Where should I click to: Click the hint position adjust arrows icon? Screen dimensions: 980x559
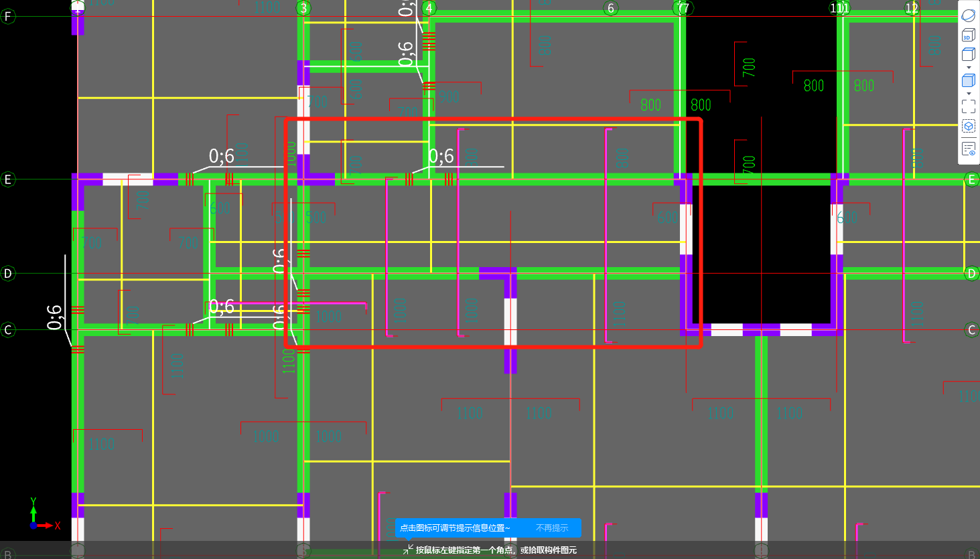[x=408, y=550]
